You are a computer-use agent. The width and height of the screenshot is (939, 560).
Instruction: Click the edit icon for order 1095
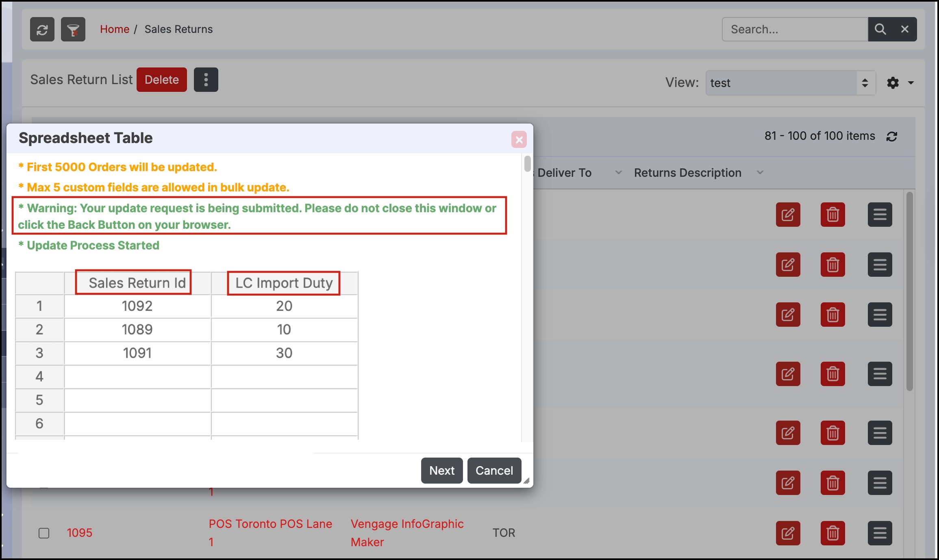[x=788, y=533]
